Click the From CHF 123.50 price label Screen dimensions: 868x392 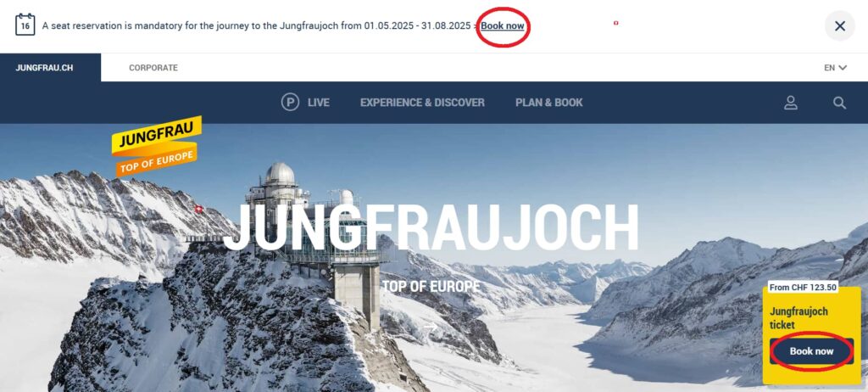point(803,287)
